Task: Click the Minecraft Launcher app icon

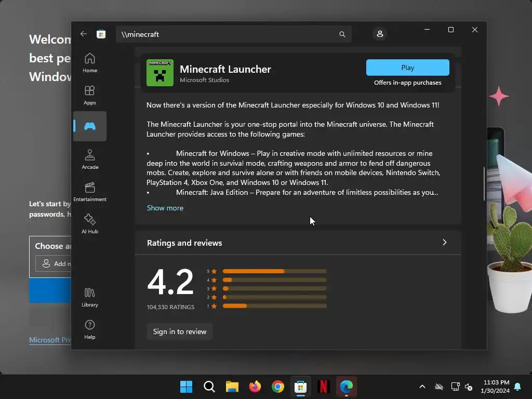Action: tap(160, 73)
